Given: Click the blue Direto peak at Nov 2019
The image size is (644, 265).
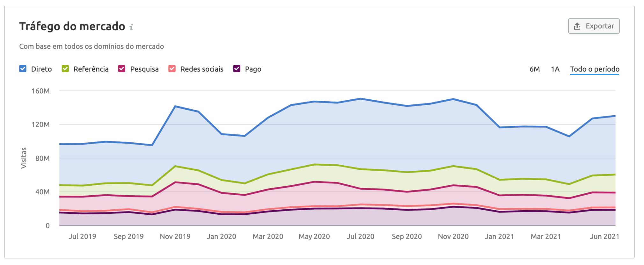Looking at the screenshot, I should click(x=175, y=106).
